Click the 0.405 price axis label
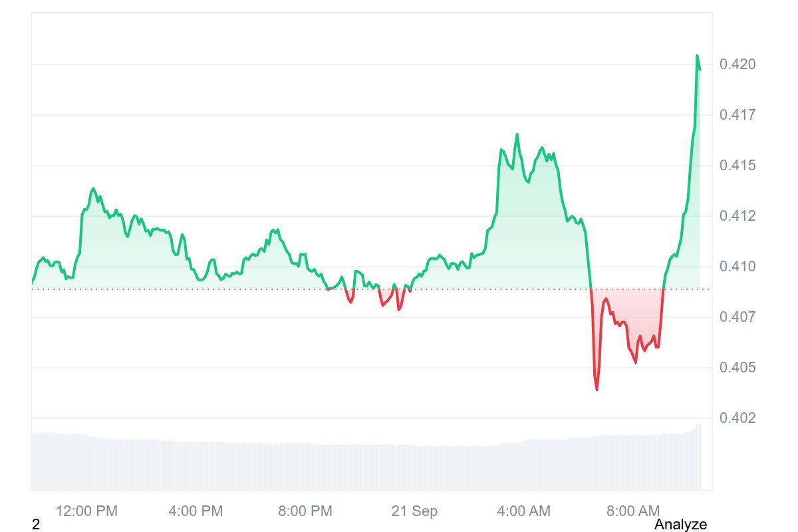798x532 pixels. click(737, 368)
